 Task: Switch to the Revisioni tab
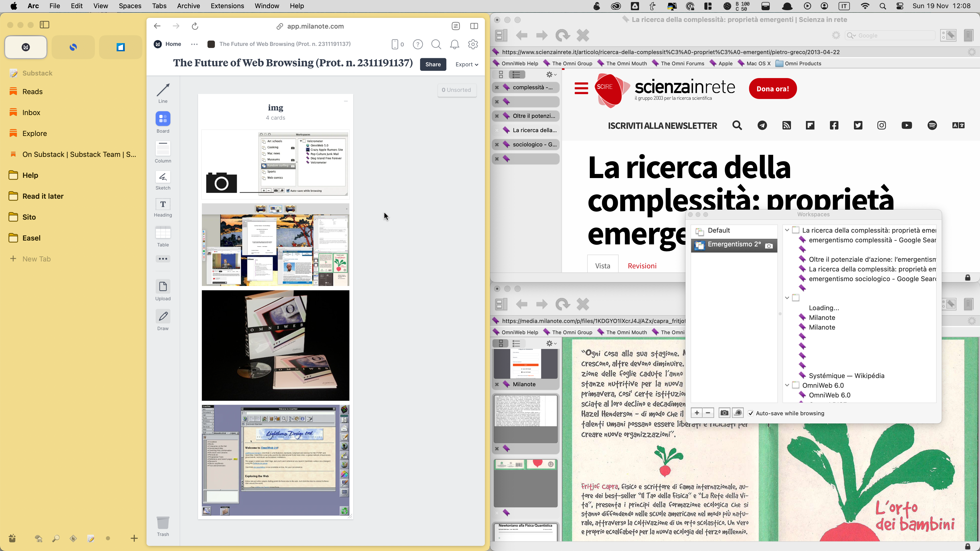point(642,266)
